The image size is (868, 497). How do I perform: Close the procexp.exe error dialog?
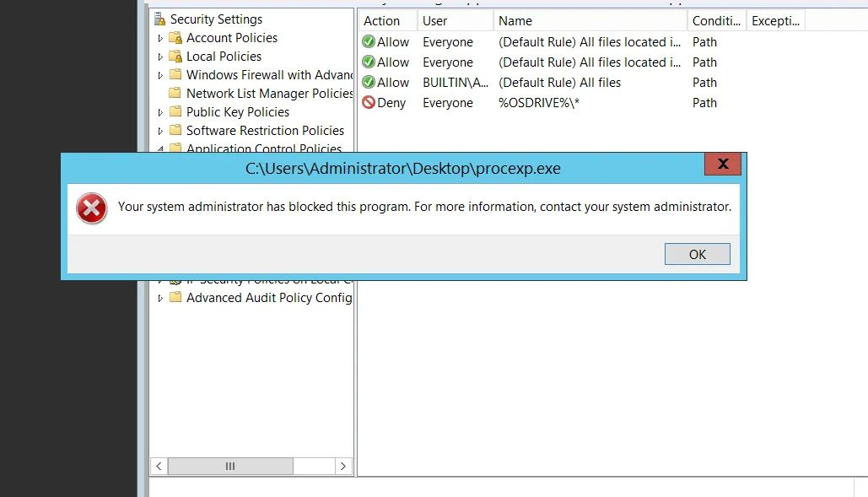(x=723, y=164)
